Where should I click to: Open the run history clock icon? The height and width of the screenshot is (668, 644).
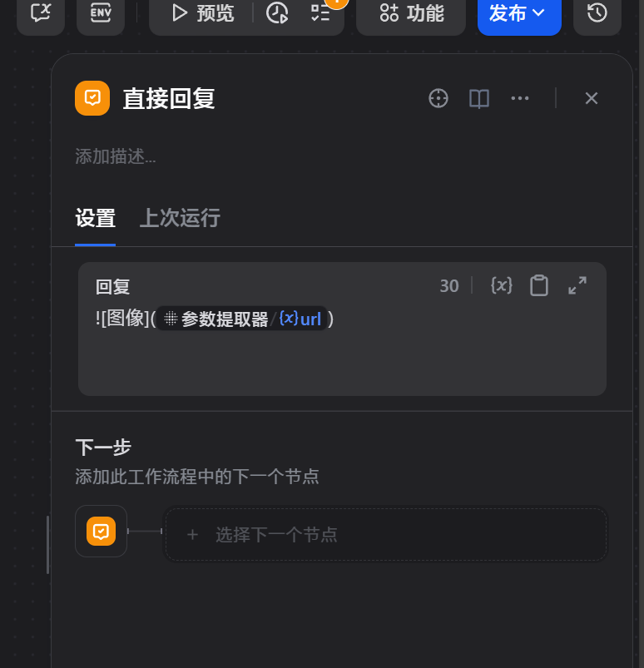tap(277, 13)
